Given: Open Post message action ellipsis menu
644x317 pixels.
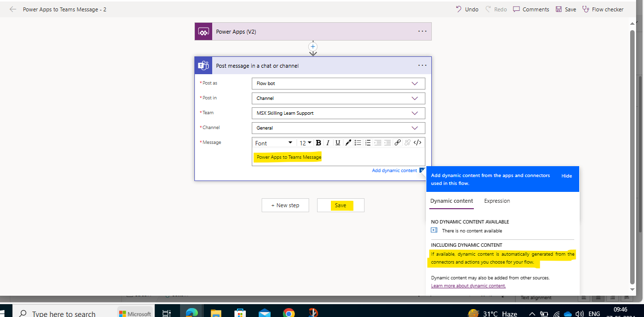Looking at the screenshot, I should tap(422, 65).
